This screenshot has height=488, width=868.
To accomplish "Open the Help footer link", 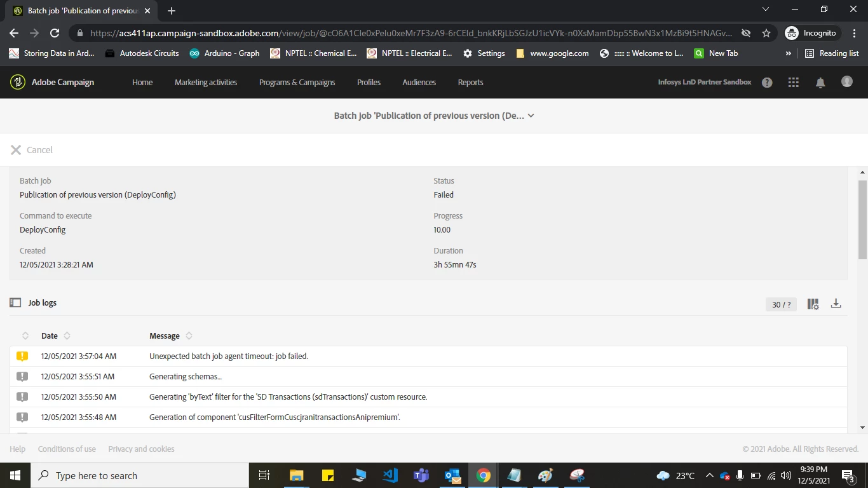I will [x=18, y=449].
